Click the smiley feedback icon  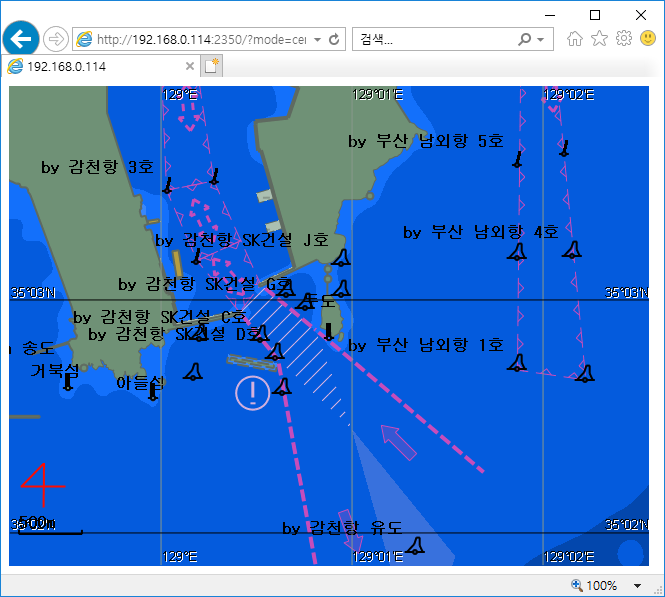[648, 39]
